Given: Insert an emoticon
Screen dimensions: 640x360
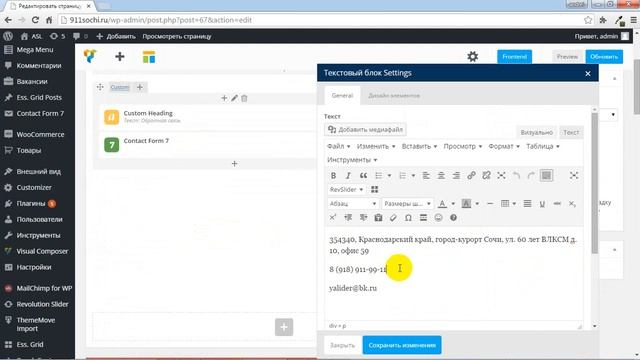Looking at the screenshot, I should tap(438, 218).
